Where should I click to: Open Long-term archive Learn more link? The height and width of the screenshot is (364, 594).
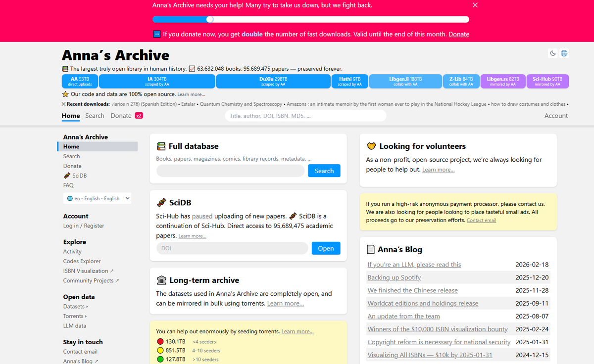click(x=286, y=304)
